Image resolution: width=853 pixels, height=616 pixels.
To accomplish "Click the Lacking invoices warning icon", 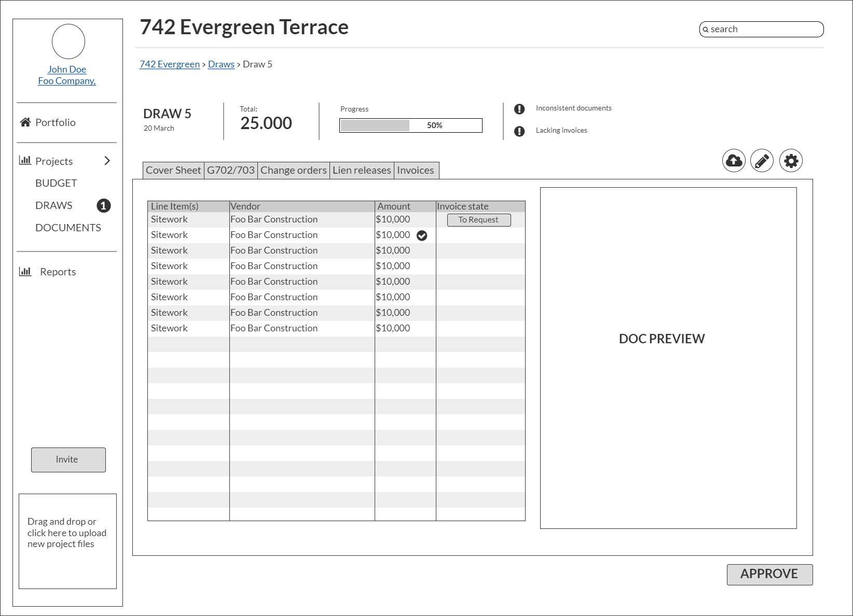I will pos(519,131).
